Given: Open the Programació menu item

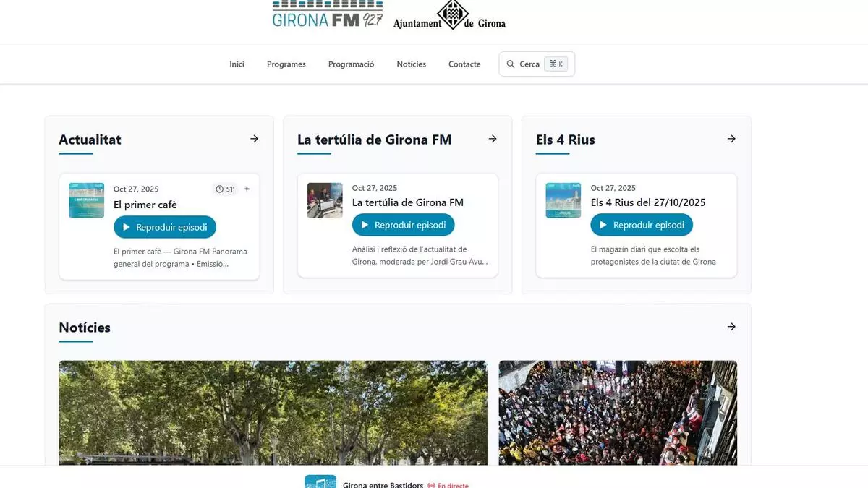Looking at the screenshot, I should [x=351, y=64].
